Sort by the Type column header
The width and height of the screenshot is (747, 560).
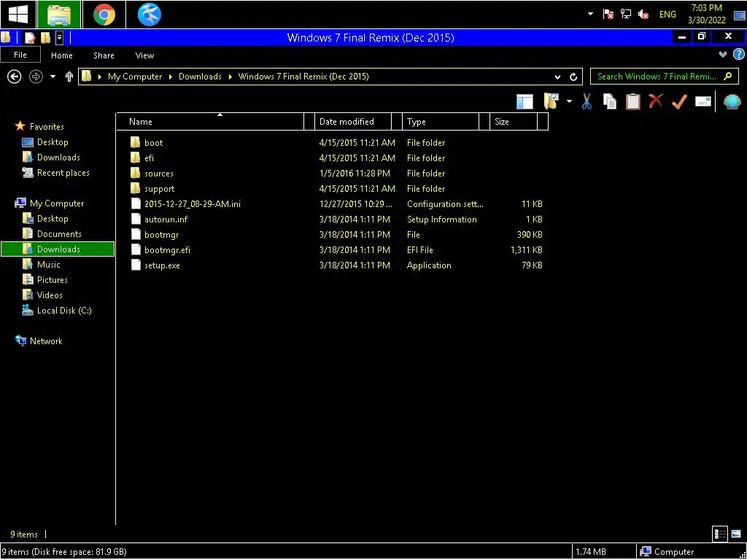point(441,122)
